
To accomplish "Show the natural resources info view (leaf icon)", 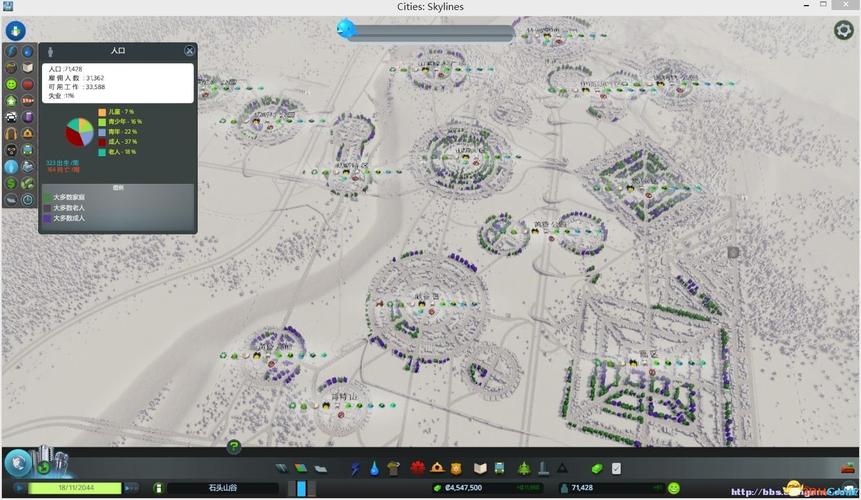I will coord(27,183).
